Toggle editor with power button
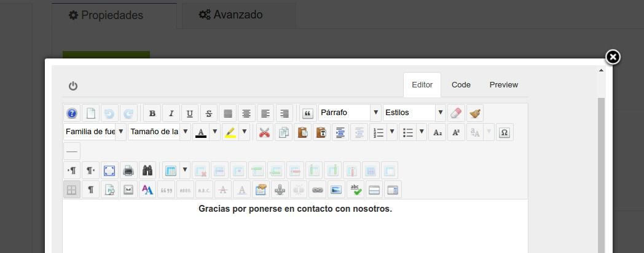644x253 pixels. pyautogui.click(x=73, y=86)
